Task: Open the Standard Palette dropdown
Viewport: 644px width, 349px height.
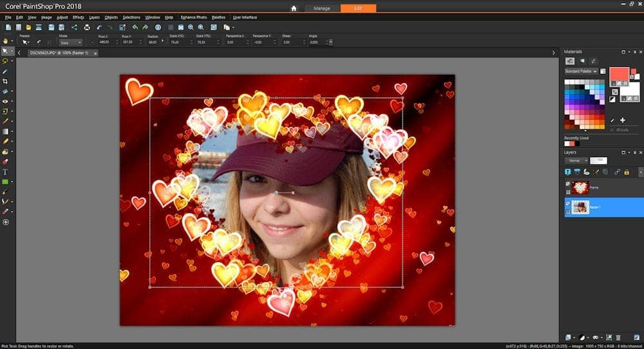Action: 581,71
